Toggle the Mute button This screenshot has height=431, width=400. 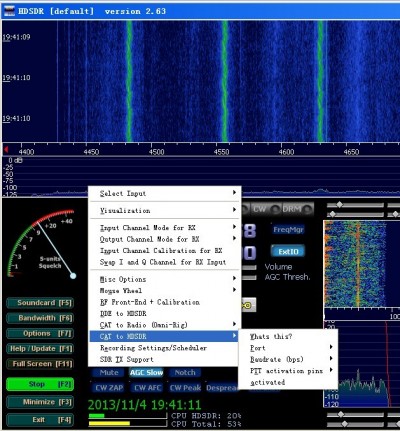pos(109,372)
